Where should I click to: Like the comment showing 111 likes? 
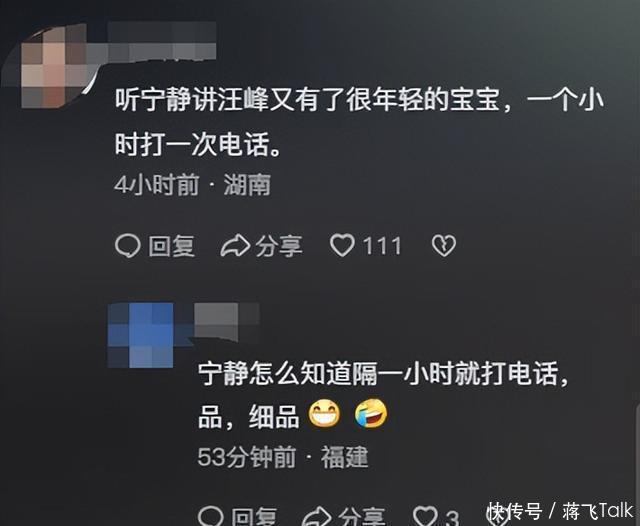coord(342,246)
